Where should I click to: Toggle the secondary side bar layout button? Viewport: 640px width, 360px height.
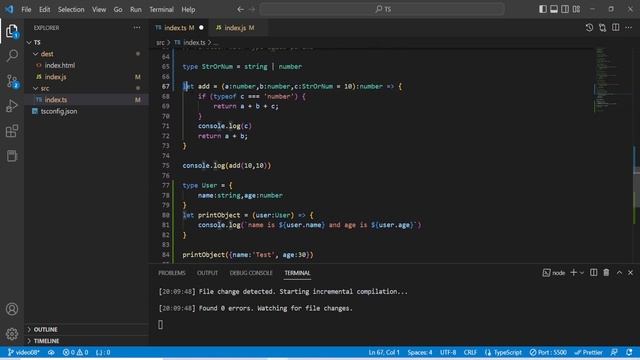point(565,9)
